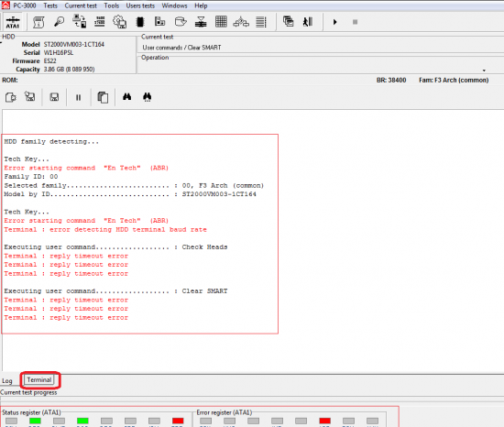The height and width of the screenshot is (427, 504).
Task: Click the 'Family ID: 00' log line
Action: [31, 177]
